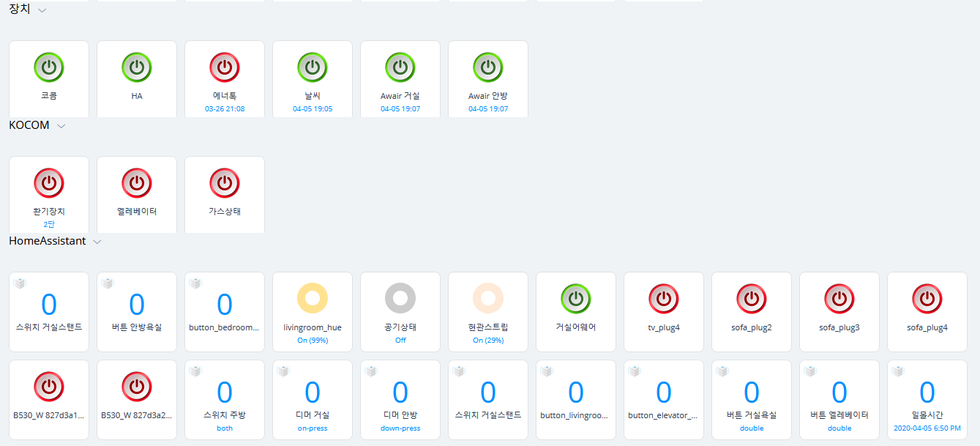Viewport: 980px width, 446px height.
Task: Click the B530_W 827d3a1 power icon
Action: click(49, 387)
